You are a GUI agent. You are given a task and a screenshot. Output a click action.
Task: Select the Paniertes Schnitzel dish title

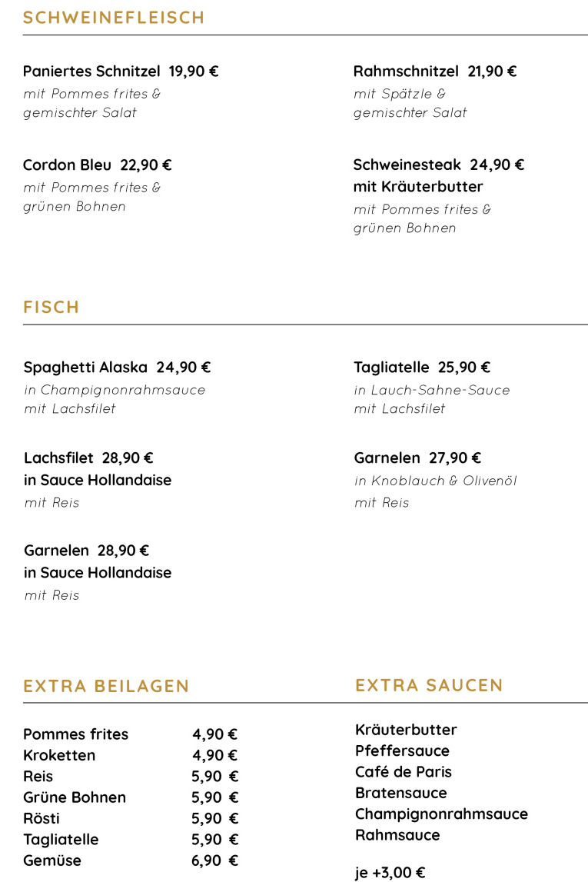click(121, 72)
